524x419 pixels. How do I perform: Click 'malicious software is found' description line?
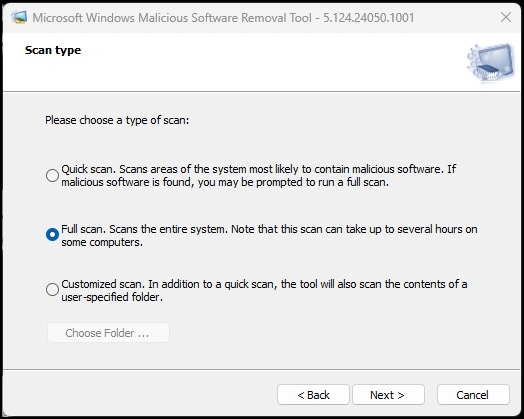tap(225, 182)
